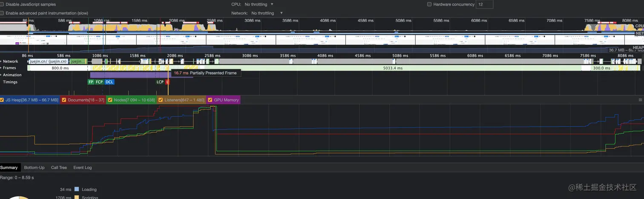Open the CPU throttling dropdown
Screen dimensions: 644x199
coord(259,4)
